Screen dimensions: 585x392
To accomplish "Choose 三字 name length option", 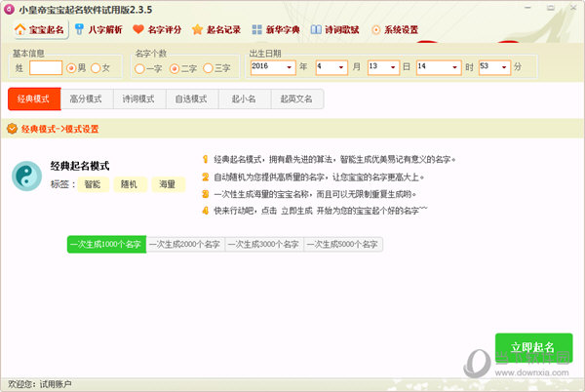I will [x=209, y=68].
